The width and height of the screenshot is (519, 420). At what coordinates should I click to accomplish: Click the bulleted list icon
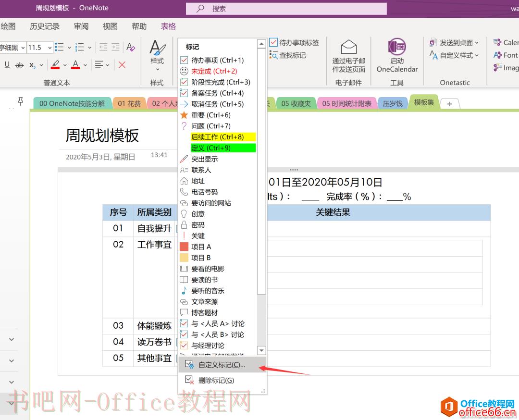[59, 47]
